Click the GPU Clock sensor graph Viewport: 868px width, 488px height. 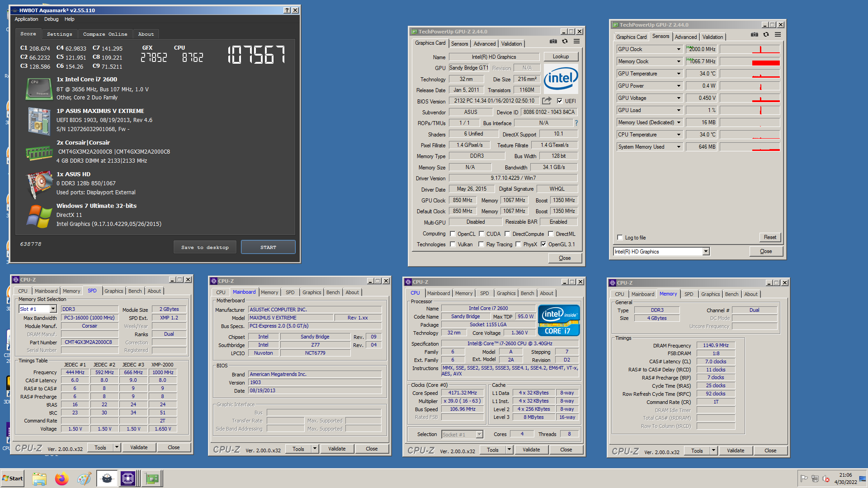click(x=750, y=49)
